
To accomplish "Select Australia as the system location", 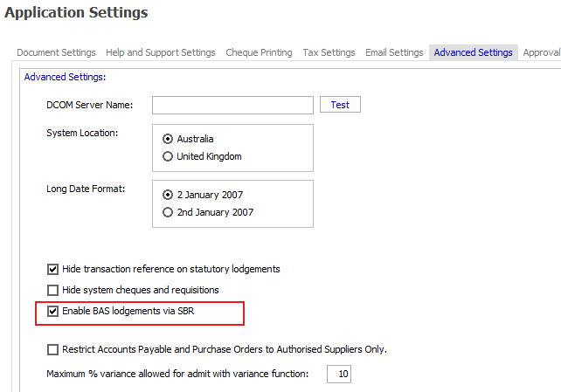I will 168,139.
